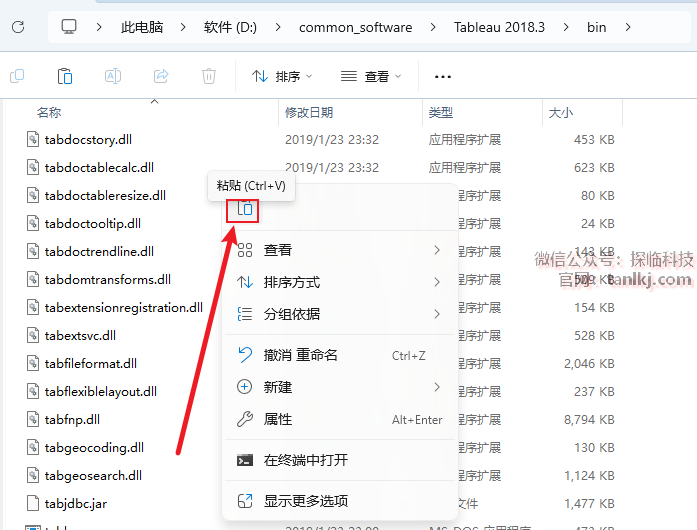Viewport: 697px width, 530px height.
Task: Select the file name tabdoctooltip.dll
Action: pyautogui.click(x=92, y=224)
